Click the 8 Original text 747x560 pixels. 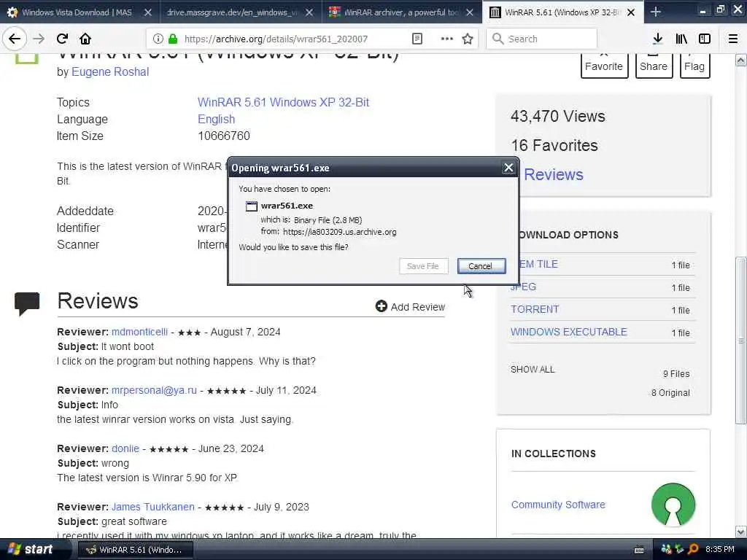point(671,393)
